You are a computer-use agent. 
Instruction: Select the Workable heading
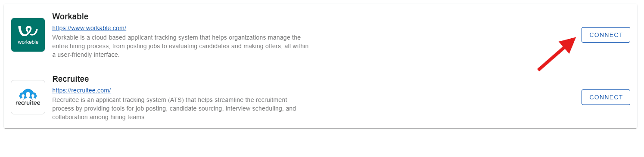click(x=70, y=16)
